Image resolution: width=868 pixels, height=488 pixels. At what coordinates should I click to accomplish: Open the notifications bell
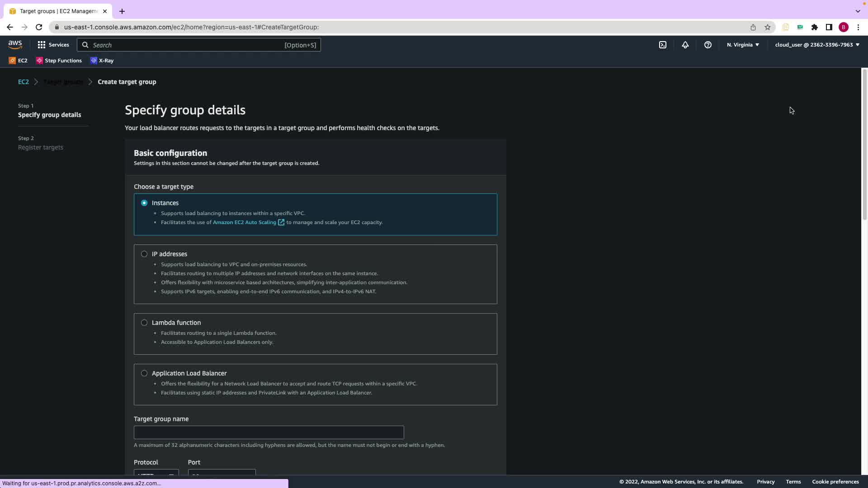[x=685, y=45]
